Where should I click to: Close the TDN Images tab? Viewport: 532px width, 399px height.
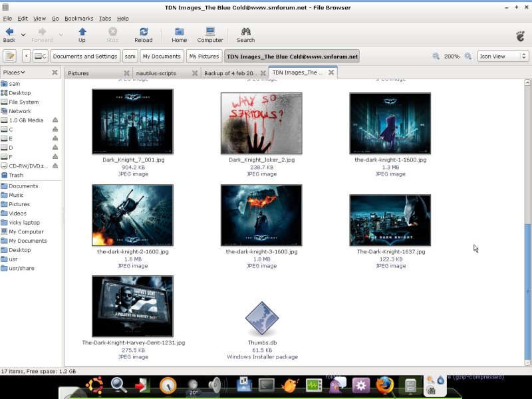click(331, 72)
